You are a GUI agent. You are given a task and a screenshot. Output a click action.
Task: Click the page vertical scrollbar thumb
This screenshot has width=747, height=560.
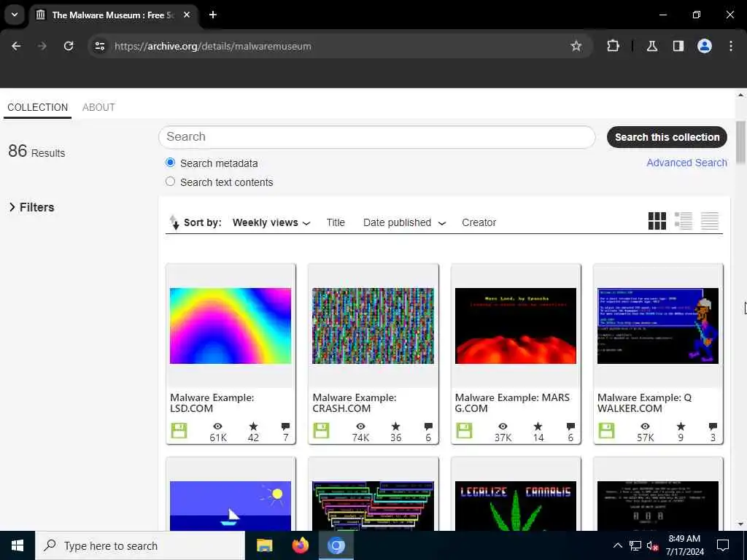pos(741,142)
